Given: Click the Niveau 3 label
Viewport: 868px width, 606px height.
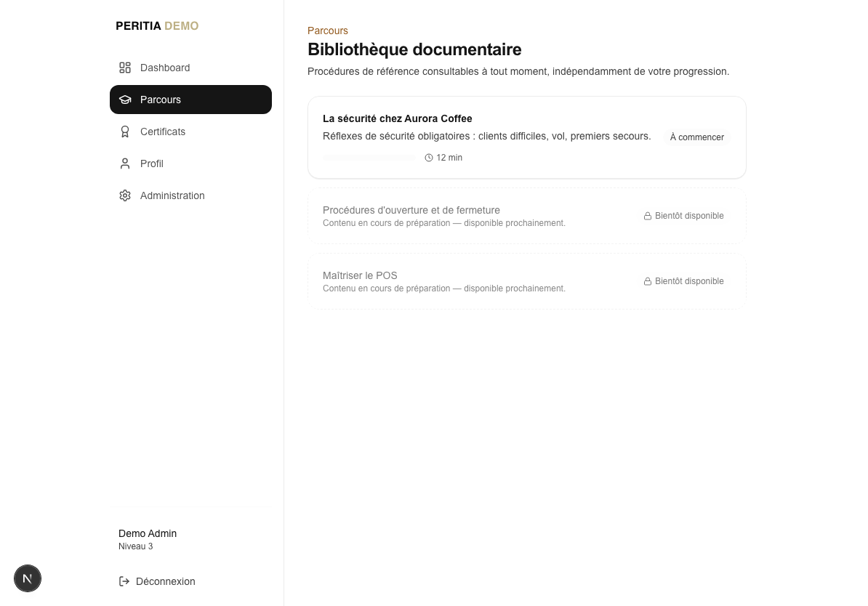Looking at the screenshot, I should [x=136, y=546].
